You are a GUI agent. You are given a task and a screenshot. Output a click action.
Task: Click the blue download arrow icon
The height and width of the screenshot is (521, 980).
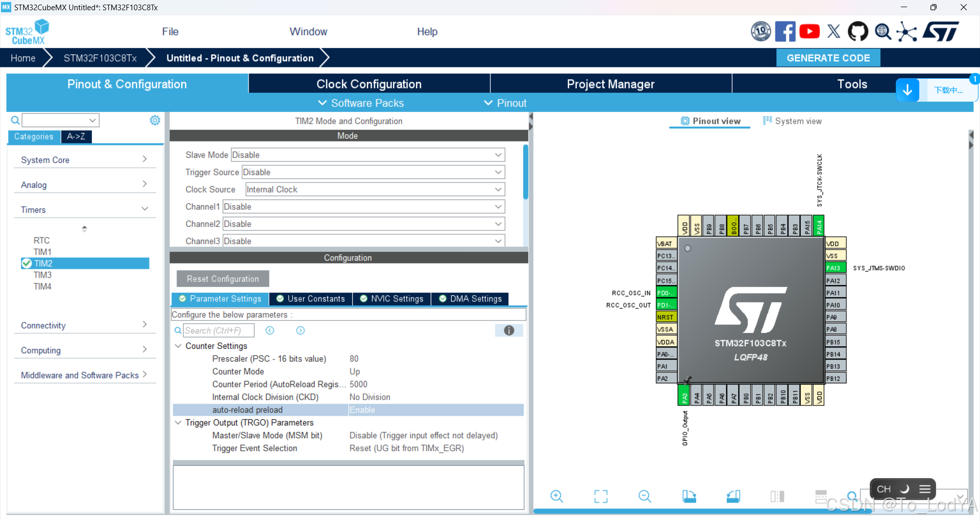pos(908,90)
